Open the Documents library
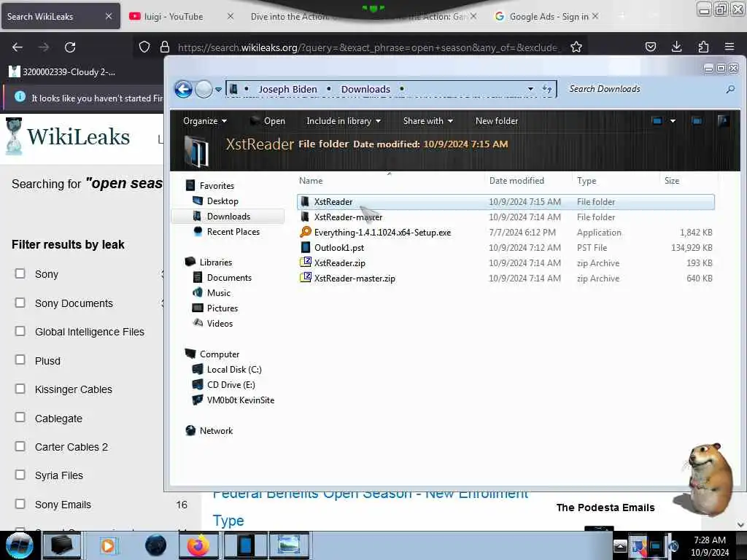Viewport: 747px width, 560px height. point(228,278)
